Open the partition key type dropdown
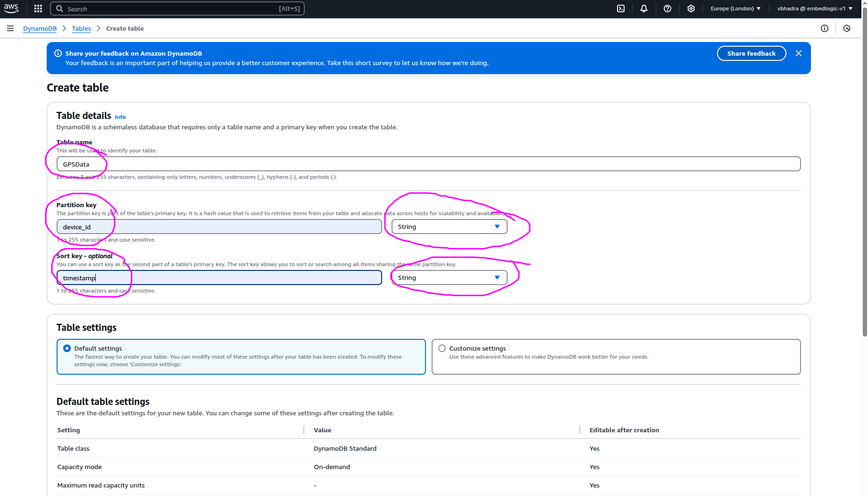Viewport: 868px width, 496px height. pos(449,227)
